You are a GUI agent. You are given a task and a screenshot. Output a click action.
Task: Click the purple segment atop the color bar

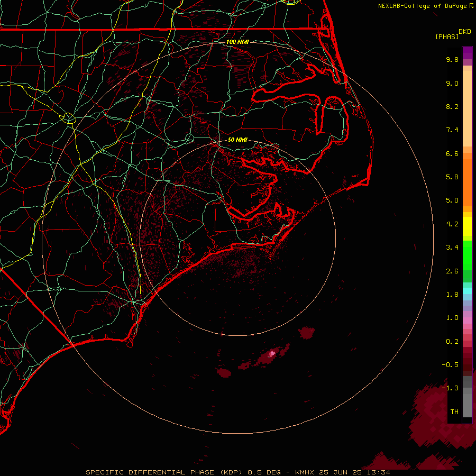click(467, 53)
